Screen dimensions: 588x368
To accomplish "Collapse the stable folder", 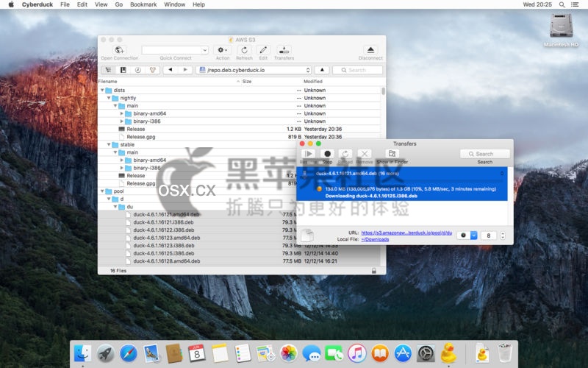I will pyautogui.click(x=109, y=144).
